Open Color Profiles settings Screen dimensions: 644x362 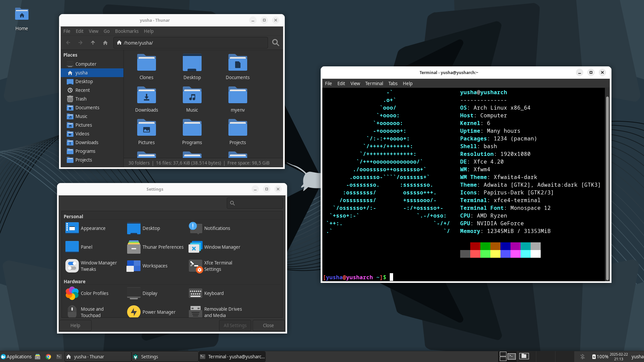[87, 293]
